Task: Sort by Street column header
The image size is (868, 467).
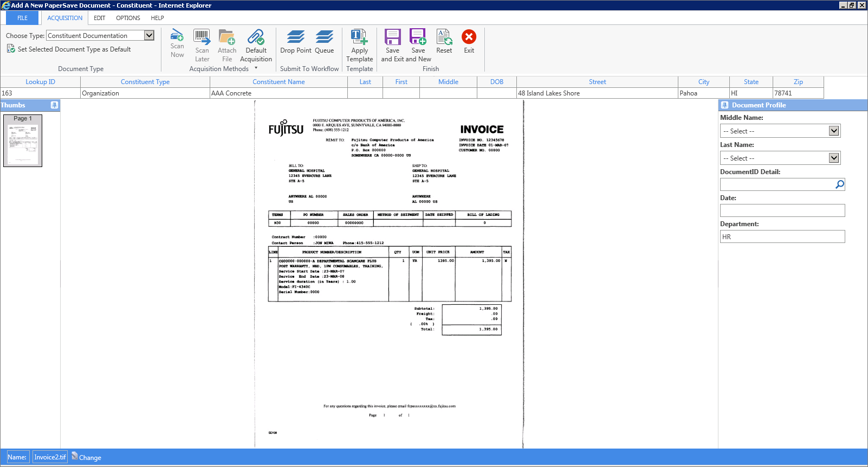Action: 598,82
